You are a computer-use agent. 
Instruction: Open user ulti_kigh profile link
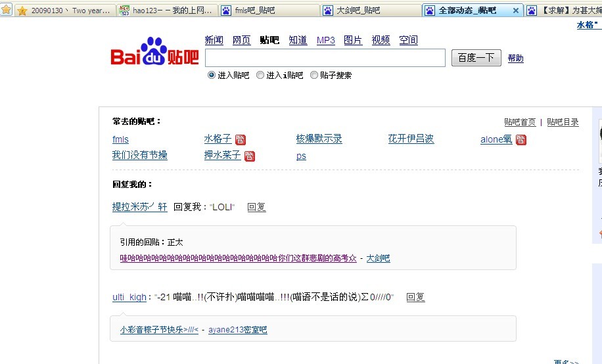click(x=129, y=297)
